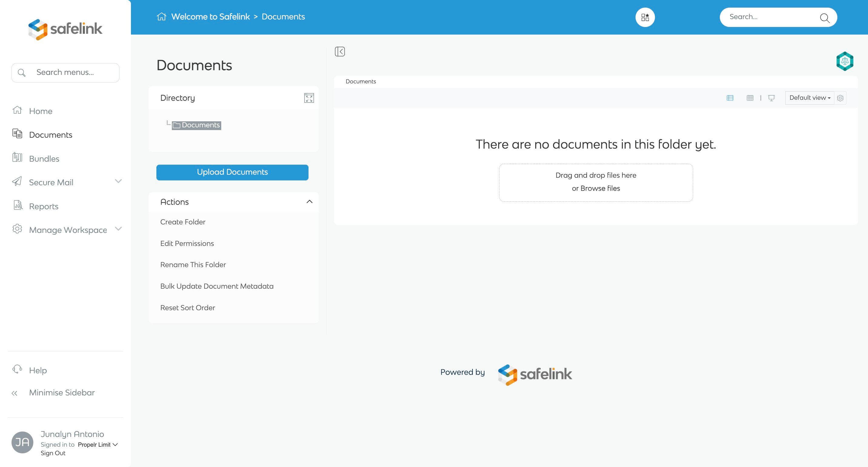Expand the Manage Workspace menu chevron
Viewport: 868px width, 467px height.
click(118, 229)
